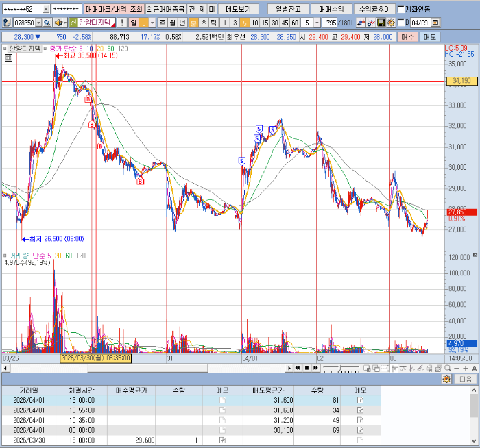Click the crosshair cursor tool icon
Viewport: 480px width, 448px height.
[394, 368]
